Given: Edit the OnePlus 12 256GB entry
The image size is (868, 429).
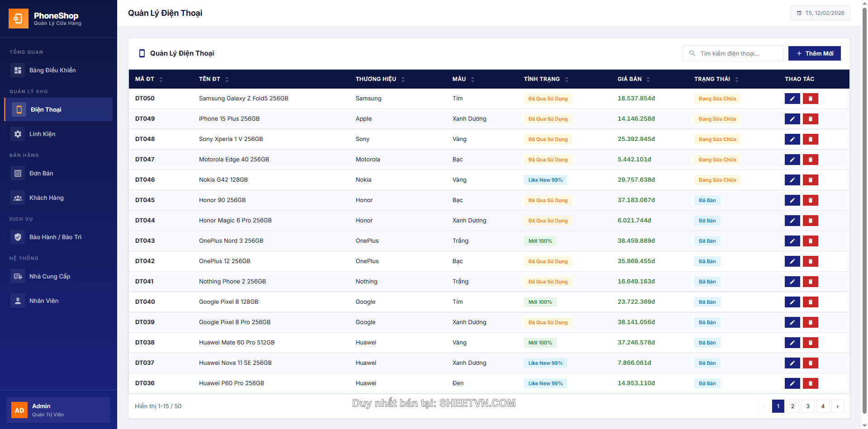Looking at the screenshot, I should pos(792,261).
